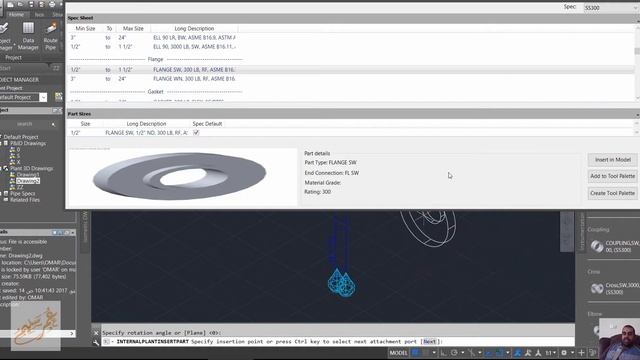Click the grid display status bar icon
640x360 pixels.
point(416,353)
